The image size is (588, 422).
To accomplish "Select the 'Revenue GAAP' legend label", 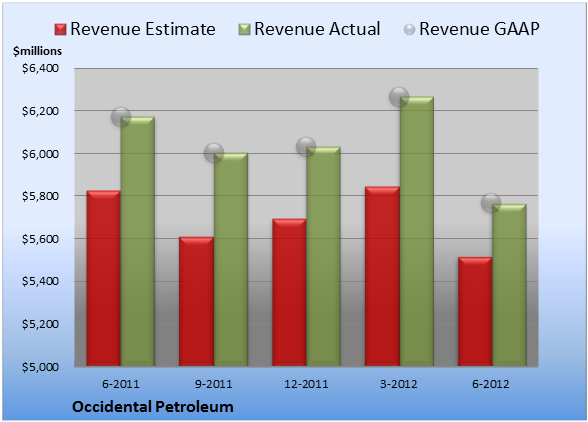I will click(x=480, y=29).
